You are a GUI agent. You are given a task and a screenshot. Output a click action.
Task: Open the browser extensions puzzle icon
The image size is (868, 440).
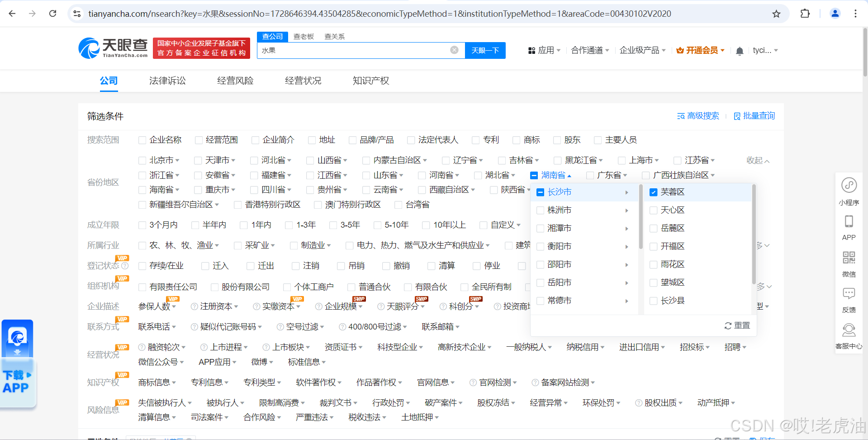(x=805, y=14)
